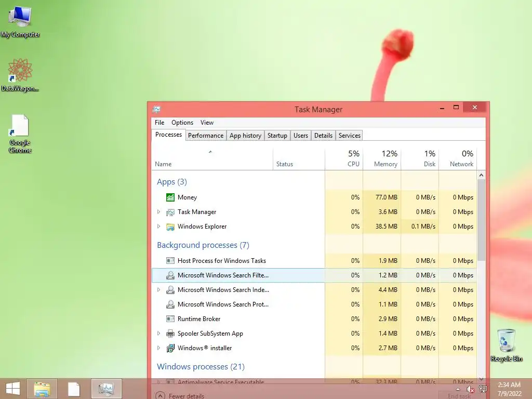Image resolution: width=532 pixels, height=399 pixels.
Task: Switch to the Performance tab
Action: tap(206, 136)
